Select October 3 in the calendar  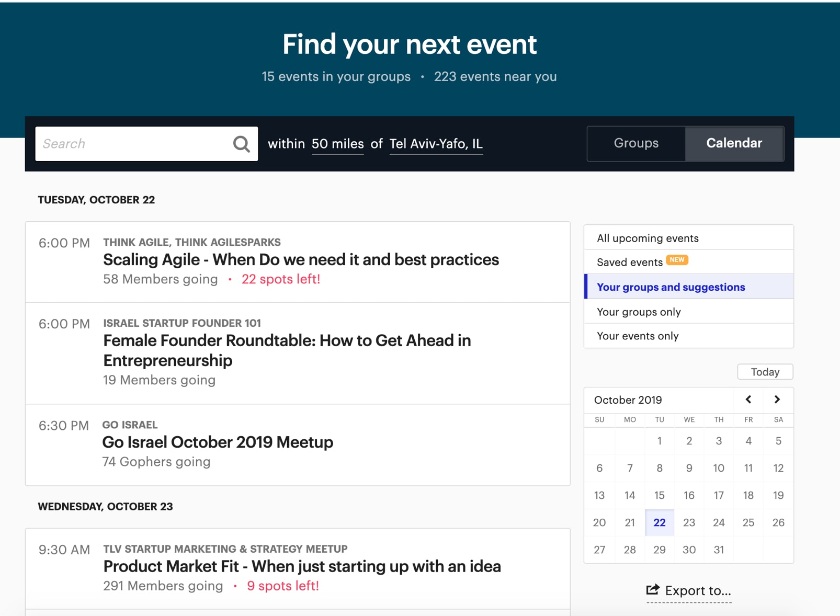point(719,441)
